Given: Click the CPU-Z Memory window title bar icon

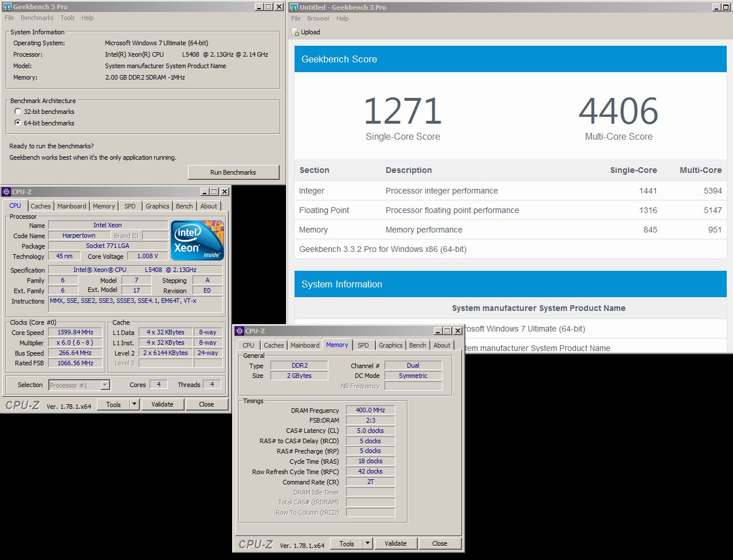Looking at the screenshot, I should click(240, 331).
